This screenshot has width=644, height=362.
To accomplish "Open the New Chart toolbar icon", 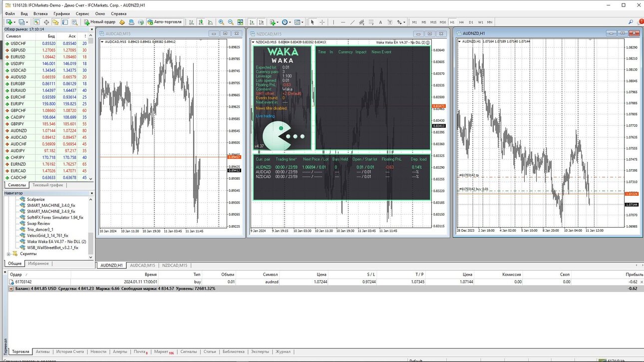I will (9, 22).
